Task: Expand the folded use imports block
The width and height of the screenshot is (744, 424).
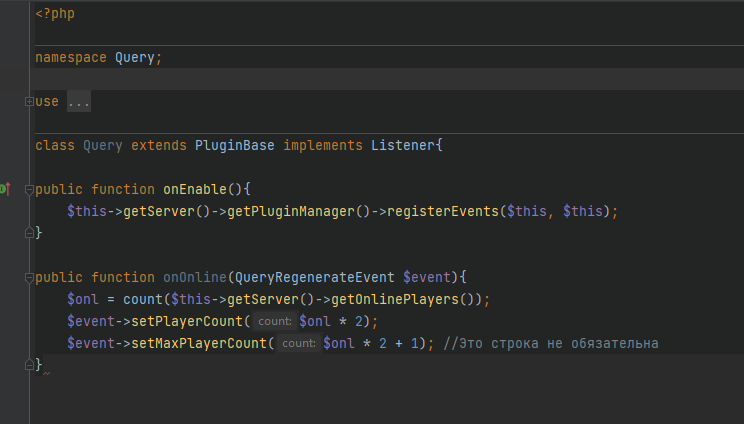Action: [27, 102]
